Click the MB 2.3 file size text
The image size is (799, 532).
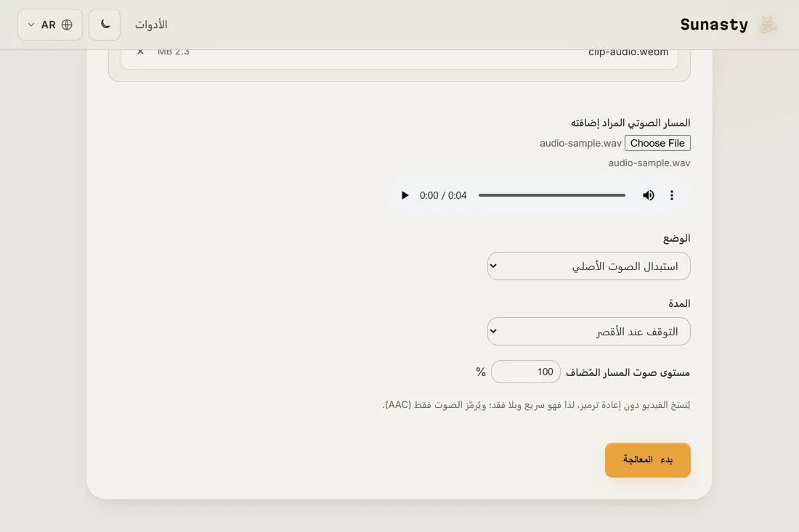(174, 52)
